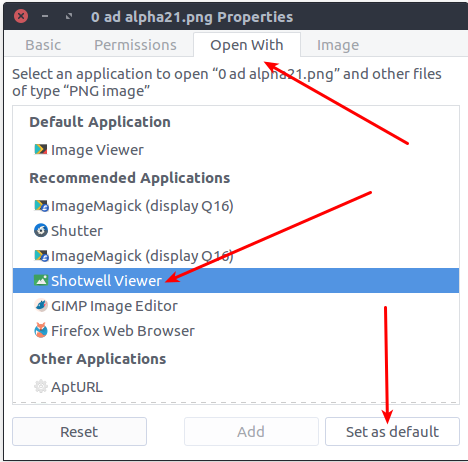Click the Set as default button
Image resolution: width=468 pixels, height=462 pixels.
click(392, 431)
